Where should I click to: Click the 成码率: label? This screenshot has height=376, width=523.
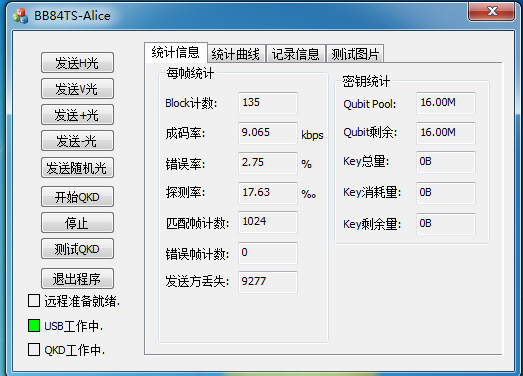(x=185, y=133)
